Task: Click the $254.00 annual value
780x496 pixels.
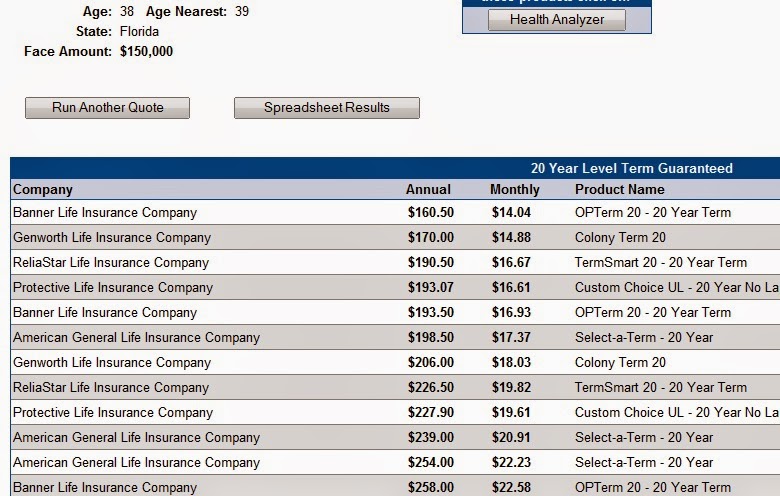Action: click(431, 462)
